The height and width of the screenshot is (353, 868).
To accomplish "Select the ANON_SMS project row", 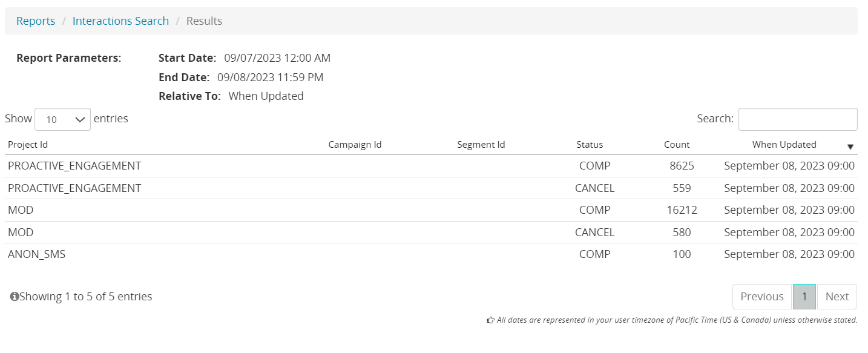I will coord(37,254).
